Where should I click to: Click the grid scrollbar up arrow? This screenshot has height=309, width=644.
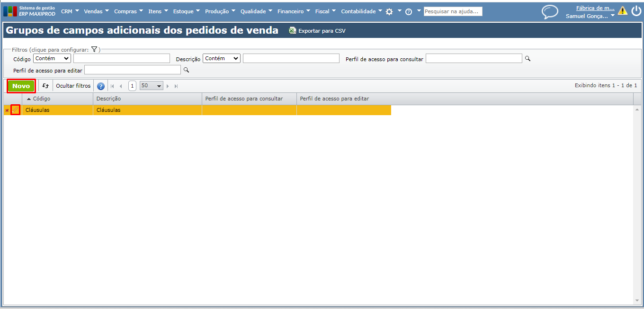point(637,109)
